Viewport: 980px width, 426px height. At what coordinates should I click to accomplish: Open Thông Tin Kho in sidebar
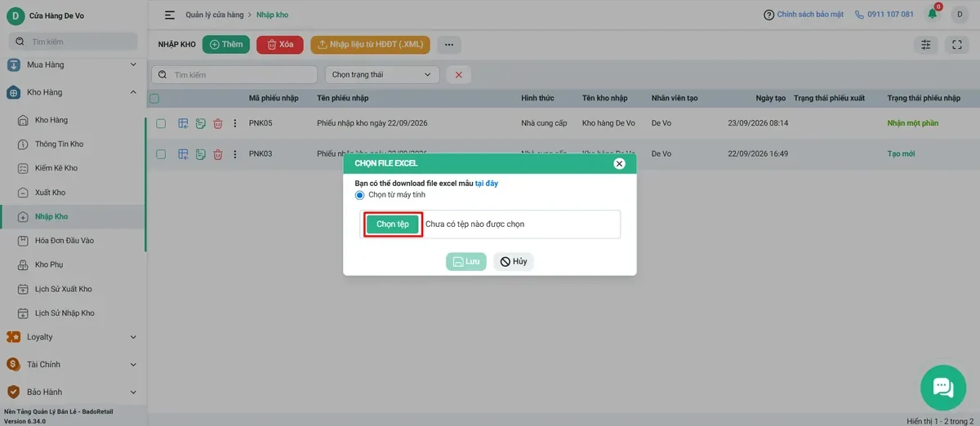tap(59, 144)
